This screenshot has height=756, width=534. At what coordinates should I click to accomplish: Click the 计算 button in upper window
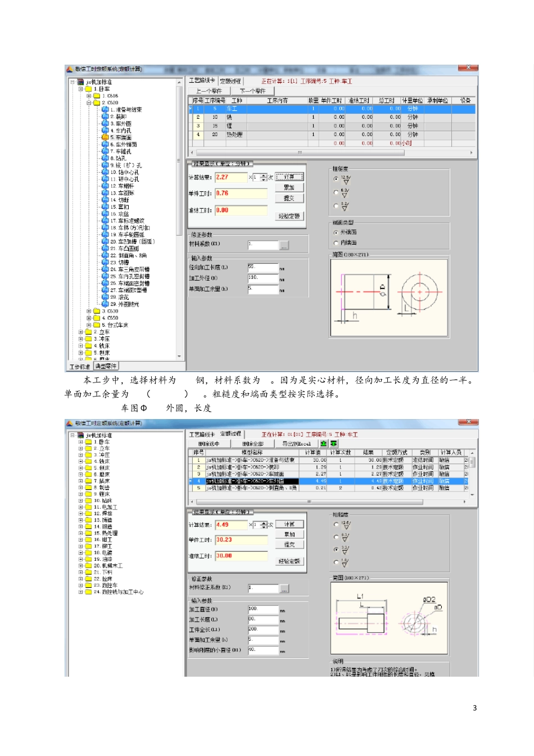(x=289, y=177)
